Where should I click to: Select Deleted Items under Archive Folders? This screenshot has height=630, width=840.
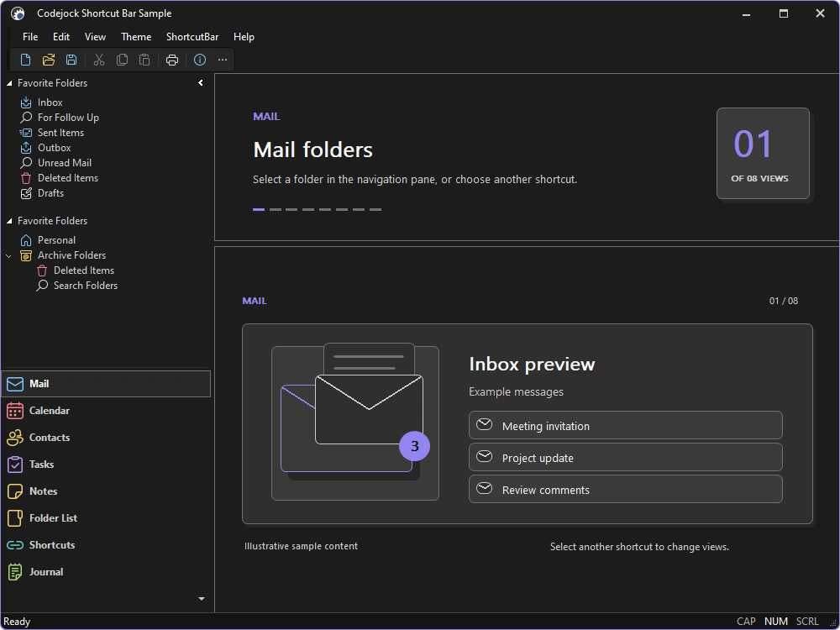click(x=83, y=270)
